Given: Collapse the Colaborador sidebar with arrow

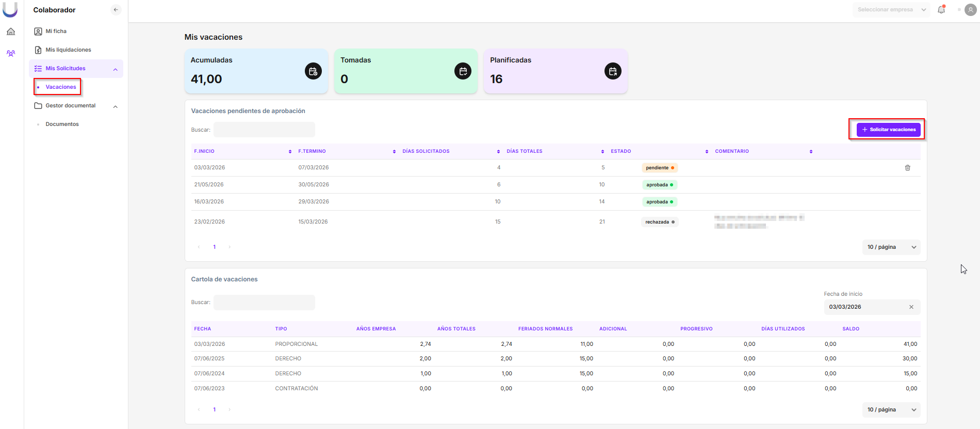Looking at the screenshot, I should point(116,10).
